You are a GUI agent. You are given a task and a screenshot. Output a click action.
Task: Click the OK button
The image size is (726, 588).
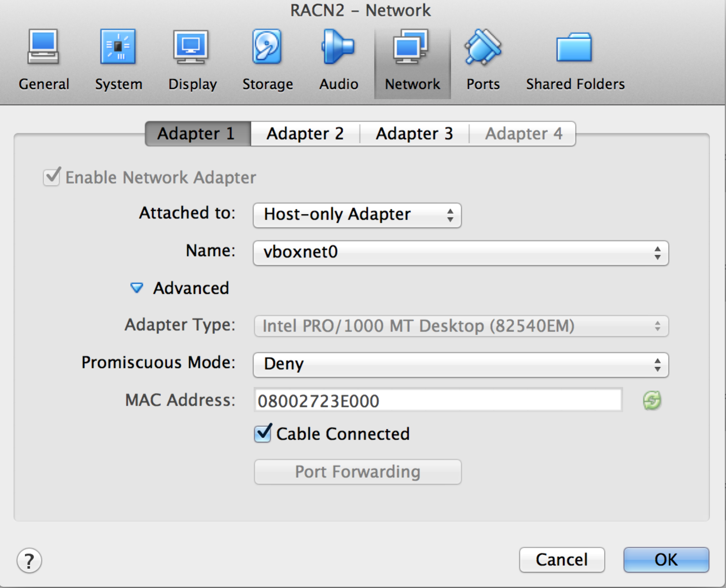pos(666,559)
